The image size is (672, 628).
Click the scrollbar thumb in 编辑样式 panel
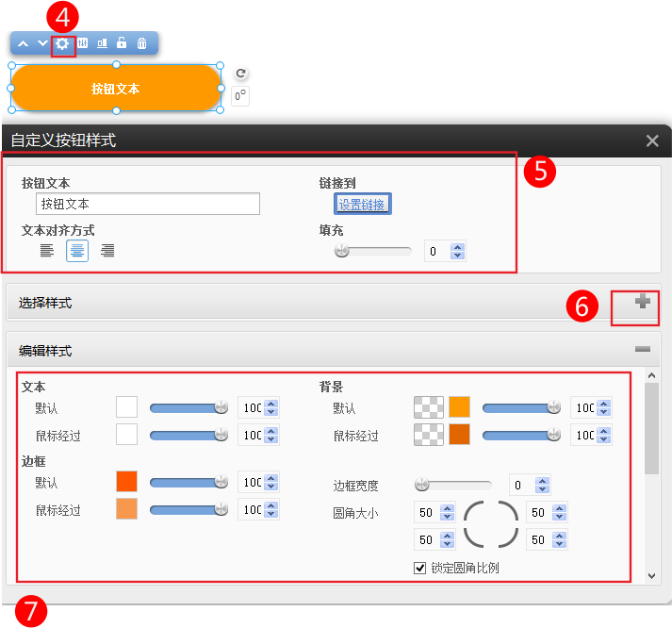[x=652, y=429]
